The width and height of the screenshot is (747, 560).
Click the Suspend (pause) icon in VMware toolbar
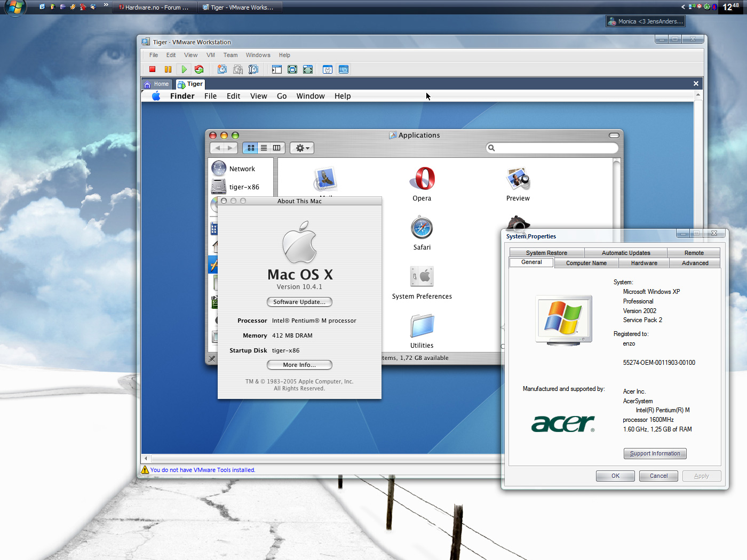point(168,69)
